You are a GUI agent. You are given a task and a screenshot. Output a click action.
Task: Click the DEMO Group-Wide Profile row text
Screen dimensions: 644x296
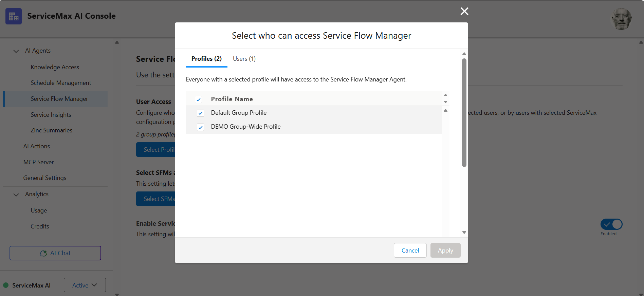pos(246,127)
